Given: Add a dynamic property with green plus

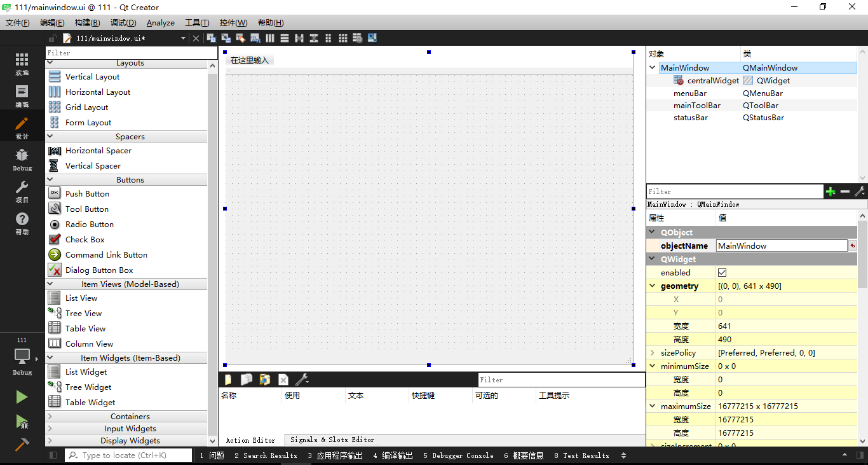Looking at the screenshot, I should pos(831,191).
